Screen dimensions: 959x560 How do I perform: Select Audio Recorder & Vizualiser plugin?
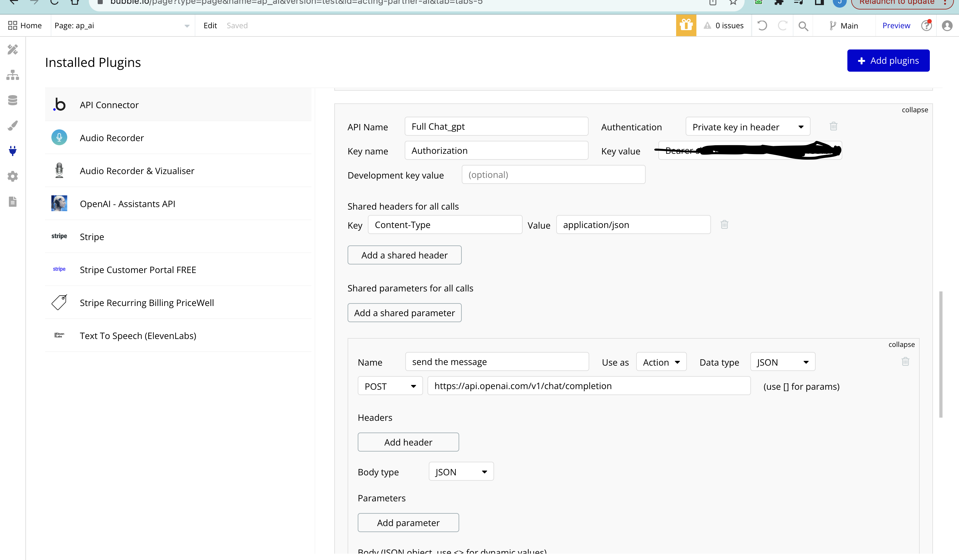(x=178, y=171)
